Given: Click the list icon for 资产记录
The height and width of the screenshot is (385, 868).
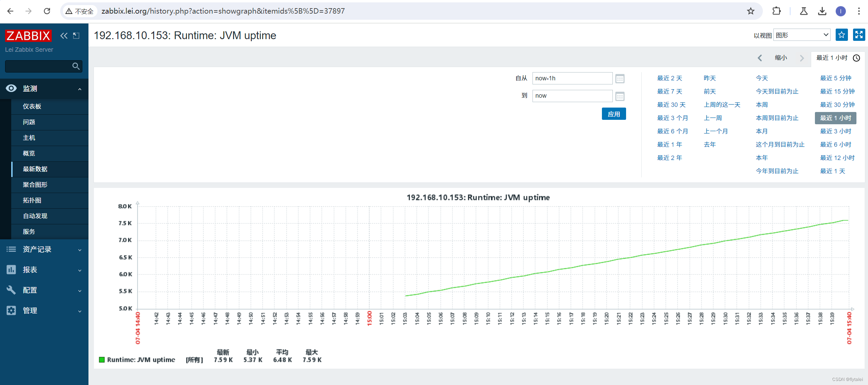Looking at the screenshot, I should (x=11, y=249).
